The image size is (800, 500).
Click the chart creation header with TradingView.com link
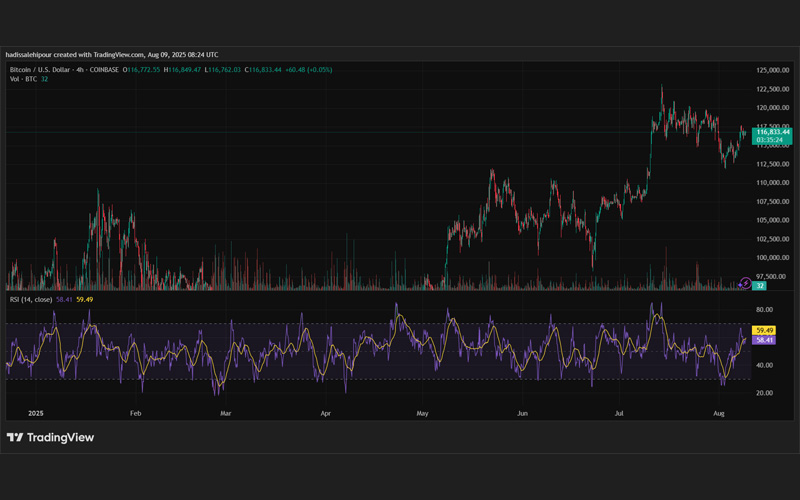click(112, 55)
